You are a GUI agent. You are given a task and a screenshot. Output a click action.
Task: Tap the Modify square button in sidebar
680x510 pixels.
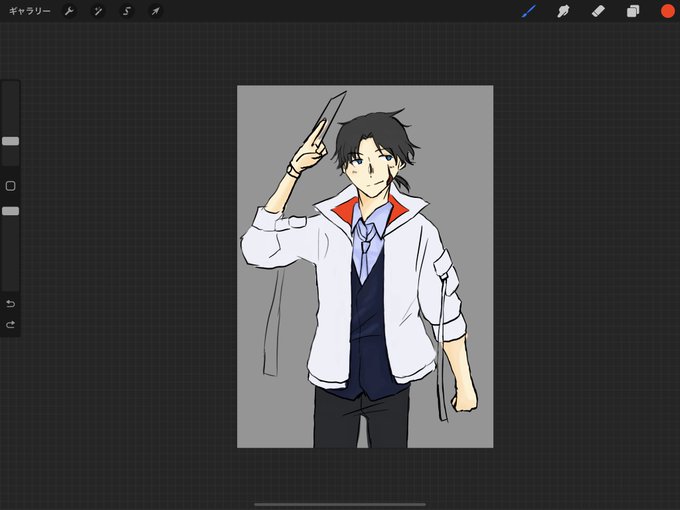pos(10,186)
